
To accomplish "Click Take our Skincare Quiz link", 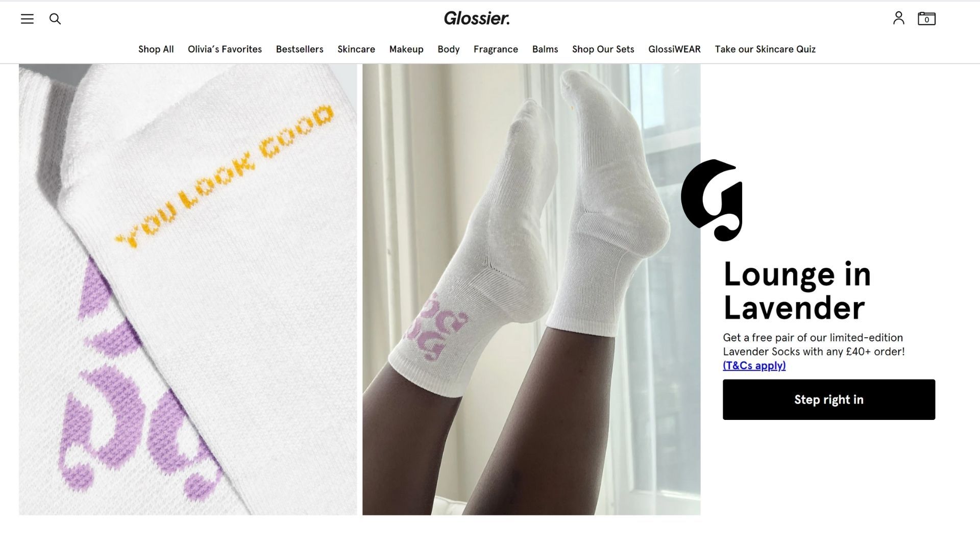I will tap(765, 49).
